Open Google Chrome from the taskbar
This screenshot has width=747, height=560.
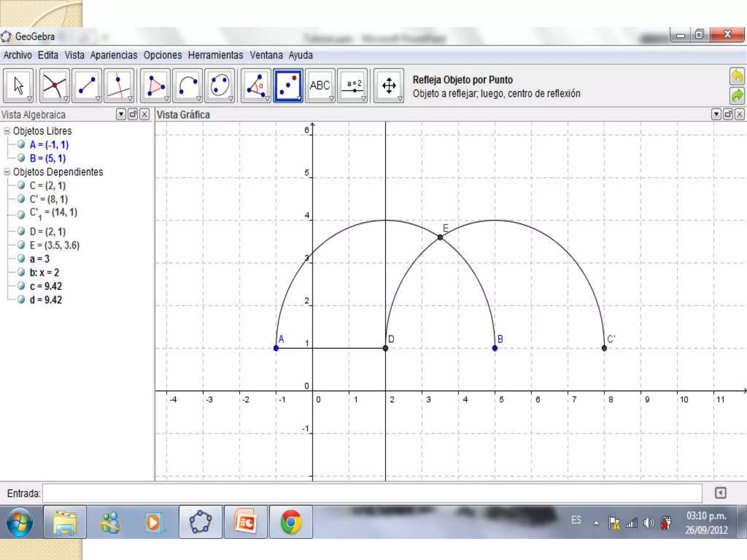[x=291, y=522]
